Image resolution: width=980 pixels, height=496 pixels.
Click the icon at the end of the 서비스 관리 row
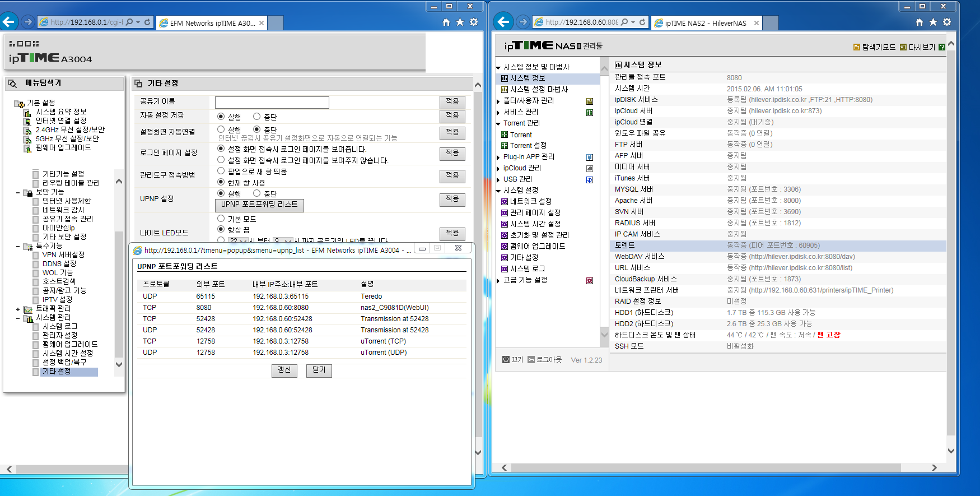(590, 113)
